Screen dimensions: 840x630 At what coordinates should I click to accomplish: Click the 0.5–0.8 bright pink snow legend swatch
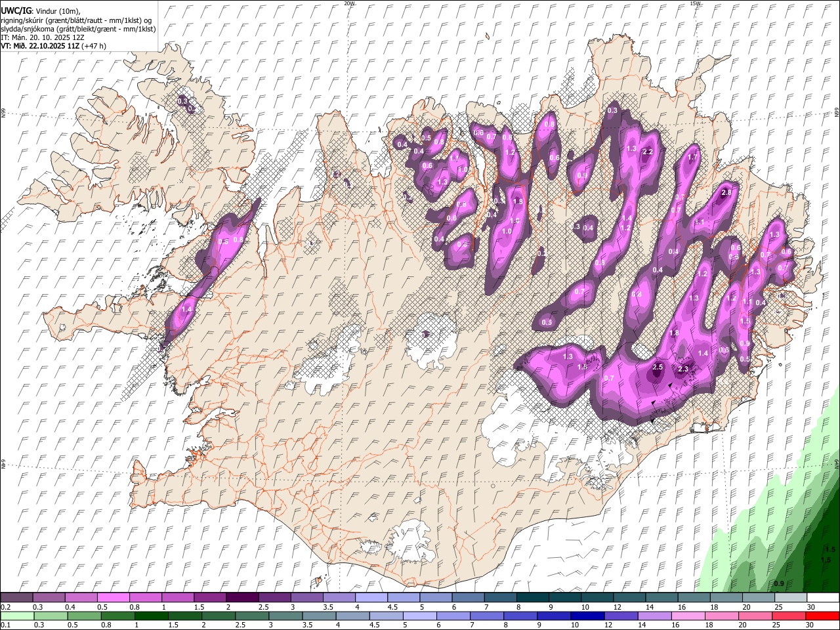pyautogui.click(x=113, y=597)
